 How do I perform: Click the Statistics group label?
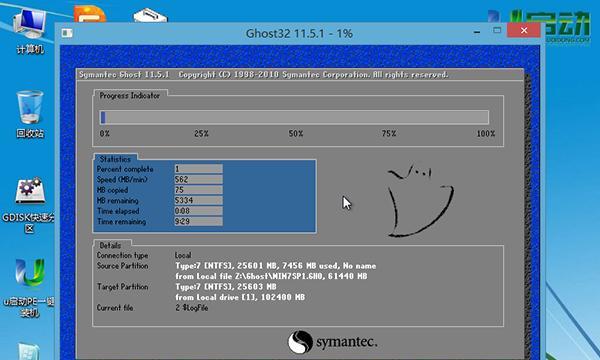click(115, 159)
